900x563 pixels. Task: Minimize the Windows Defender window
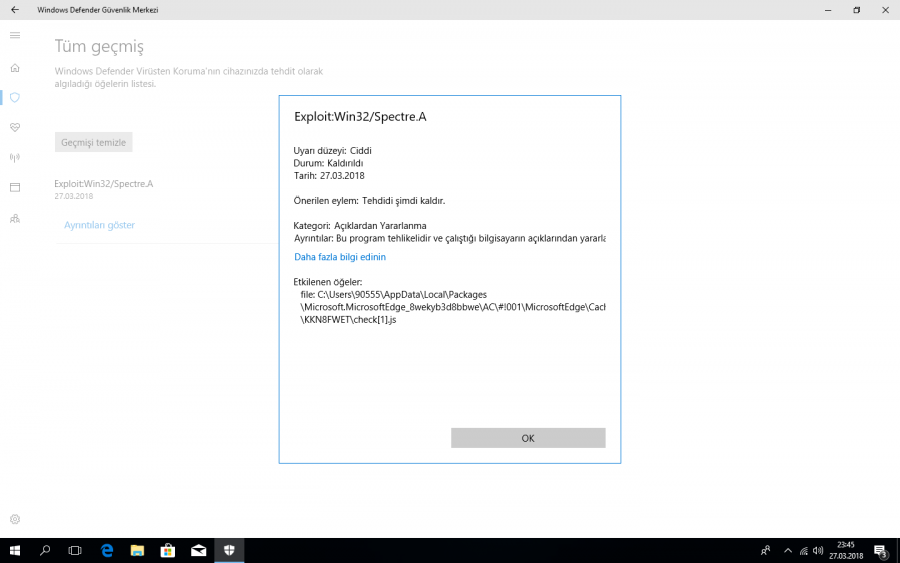[828, 10]
